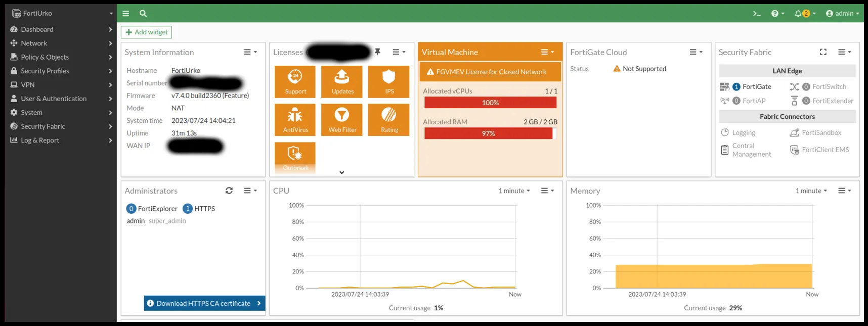The image size is (868, 326).
Task: Click the FortiSwitch fabric icon
Action: pos(794,87)
